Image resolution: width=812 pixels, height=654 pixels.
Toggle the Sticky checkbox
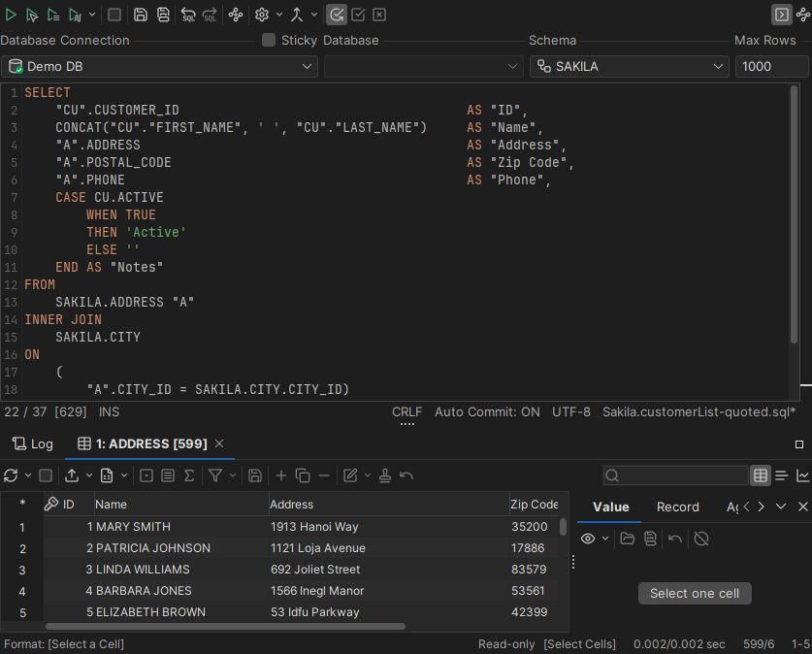(x=269, y=40)
